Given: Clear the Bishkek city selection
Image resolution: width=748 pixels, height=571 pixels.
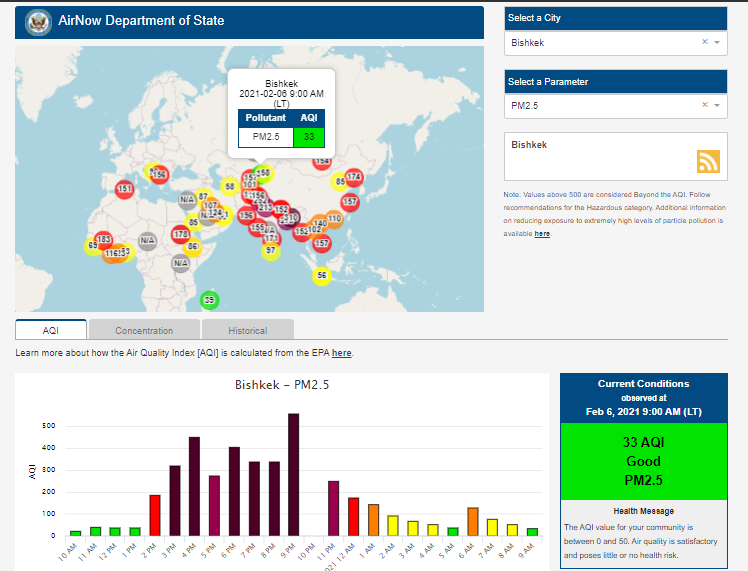Looking at the screenshot, I should tap(704, 43).
